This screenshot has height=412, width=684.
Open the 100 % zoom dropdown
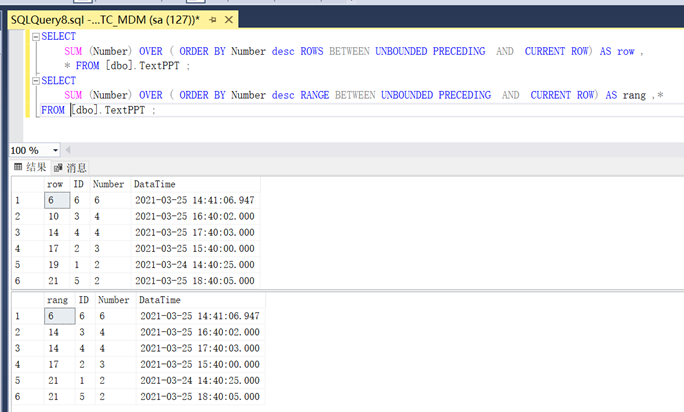click(55, 151)
